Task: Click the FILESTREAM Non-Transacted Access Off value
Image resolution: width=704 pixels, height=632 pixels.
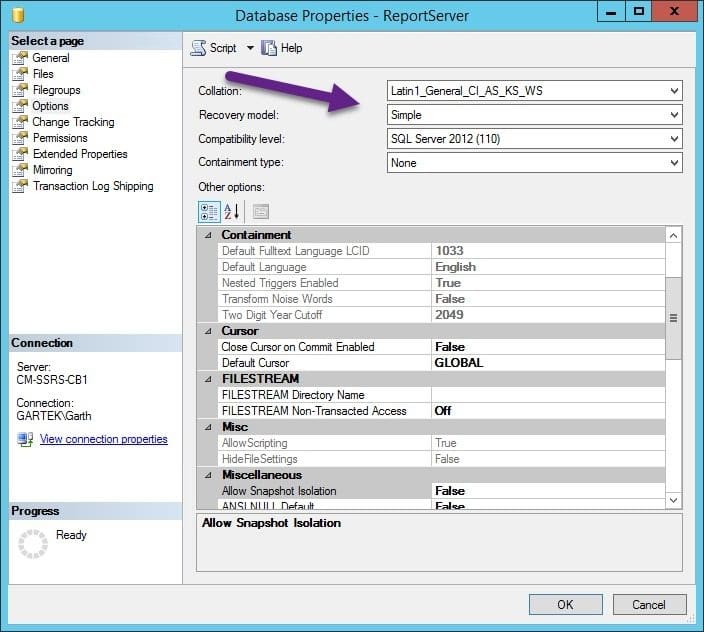Action: (443, 411)
